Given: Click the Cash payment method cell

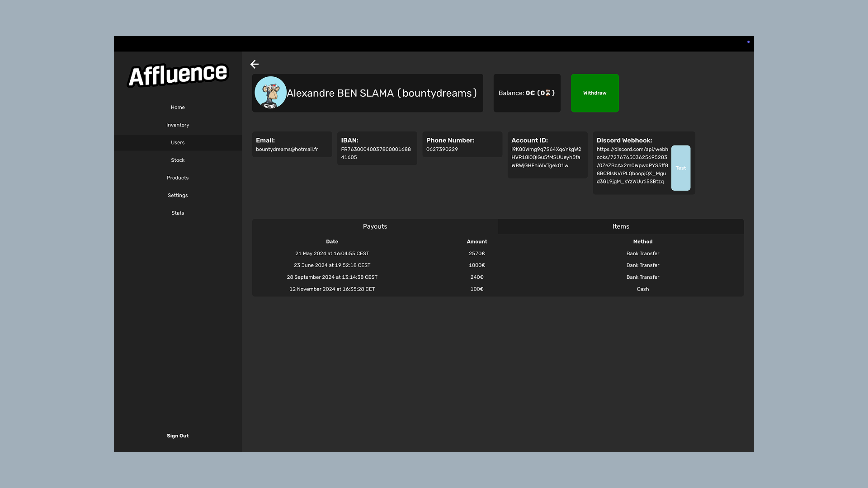Looking at the screenshot, I should click(643, 289).
